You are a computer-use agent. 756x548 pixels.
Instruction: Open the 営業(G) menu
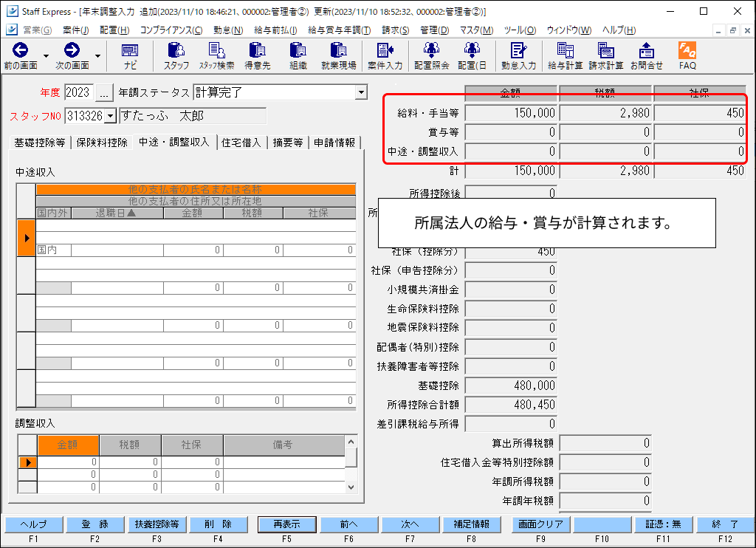click(x=37, y=30)
